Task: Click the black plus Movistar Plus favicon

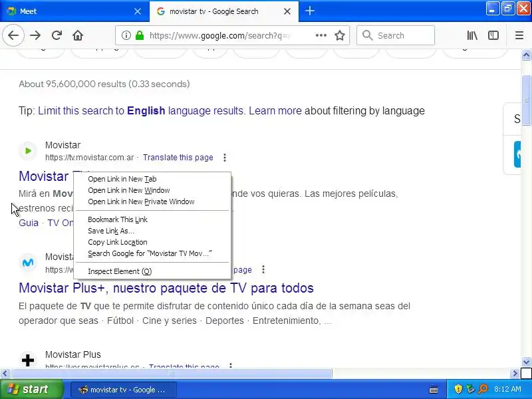Action: 28,360
